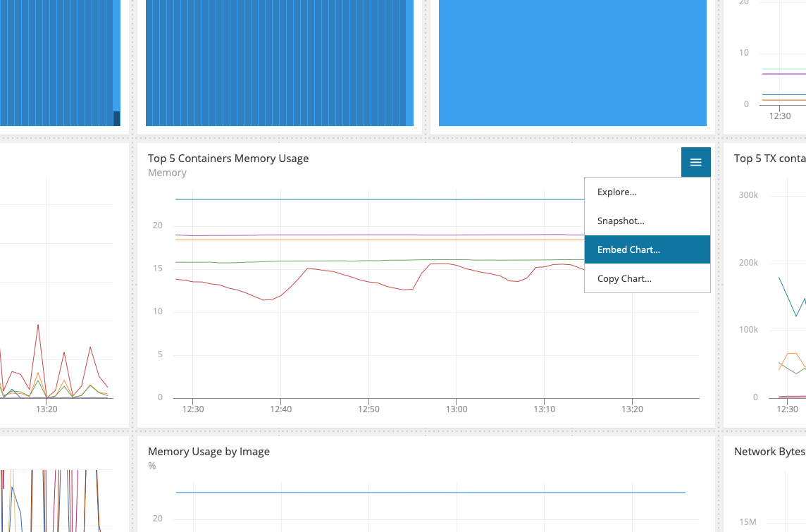Click the Network Bytes panel title
Screen dimensions: 806x532
[769, 451]
